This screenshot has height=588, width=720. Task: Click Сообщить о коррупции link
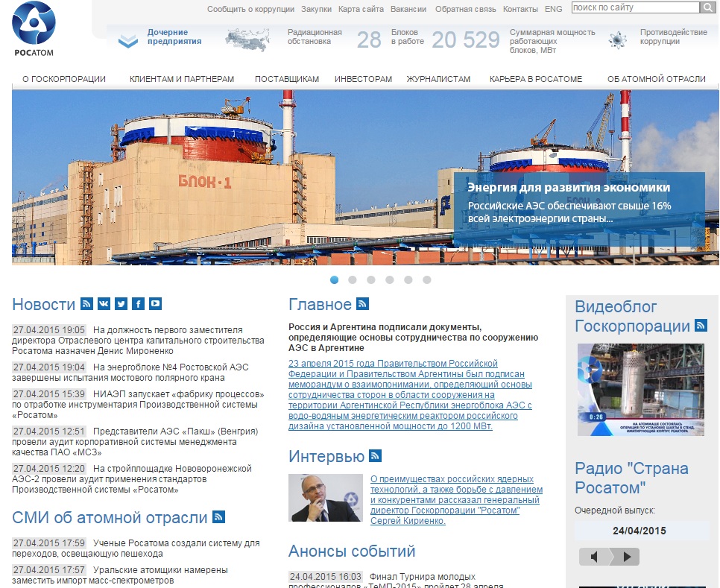tap(250, 9)
